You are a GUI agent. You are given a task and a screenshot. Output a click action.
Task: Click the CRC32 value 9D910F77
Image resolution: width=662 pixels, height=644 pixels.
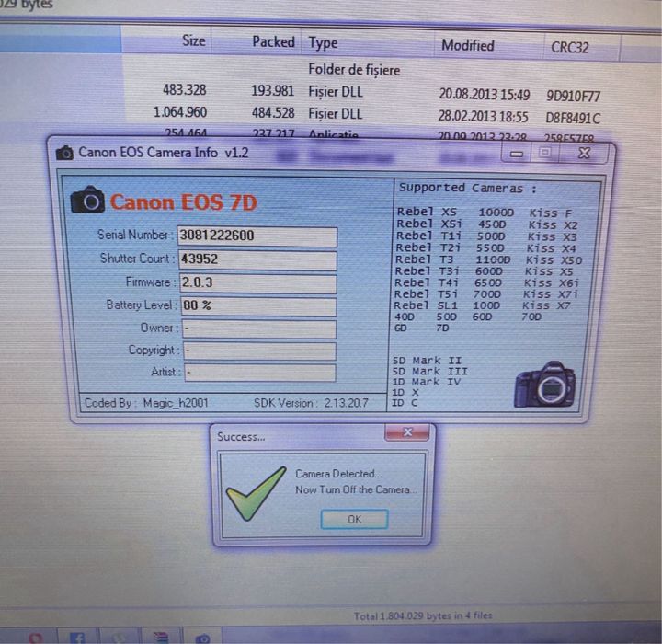573,97
